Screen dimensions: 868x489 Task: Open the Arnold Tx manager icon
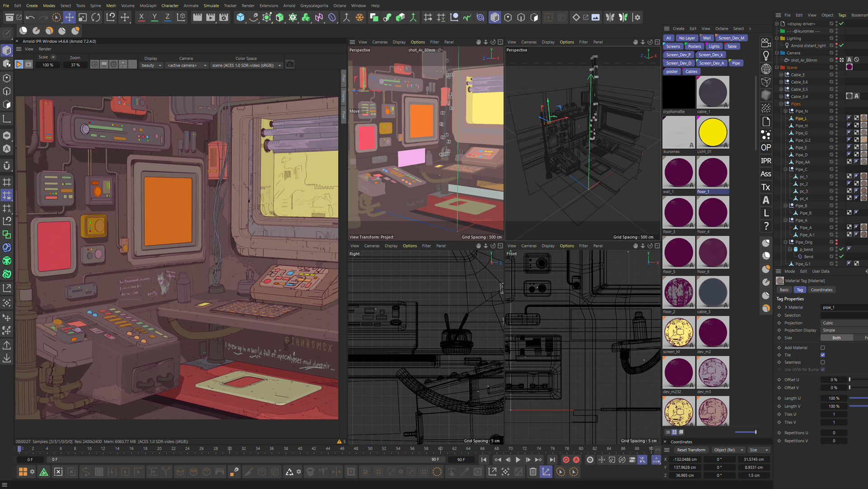tap(766, 187)
